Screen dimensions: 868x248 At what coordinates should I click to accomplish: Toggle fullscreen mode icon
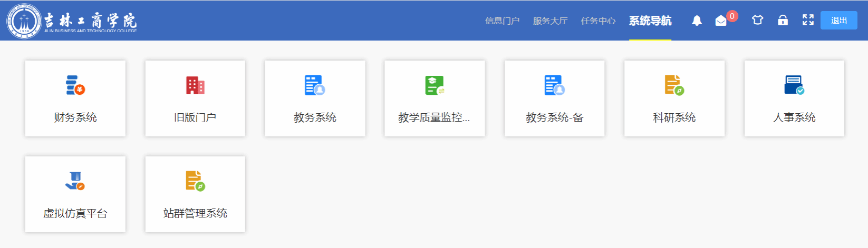[808, 21]
